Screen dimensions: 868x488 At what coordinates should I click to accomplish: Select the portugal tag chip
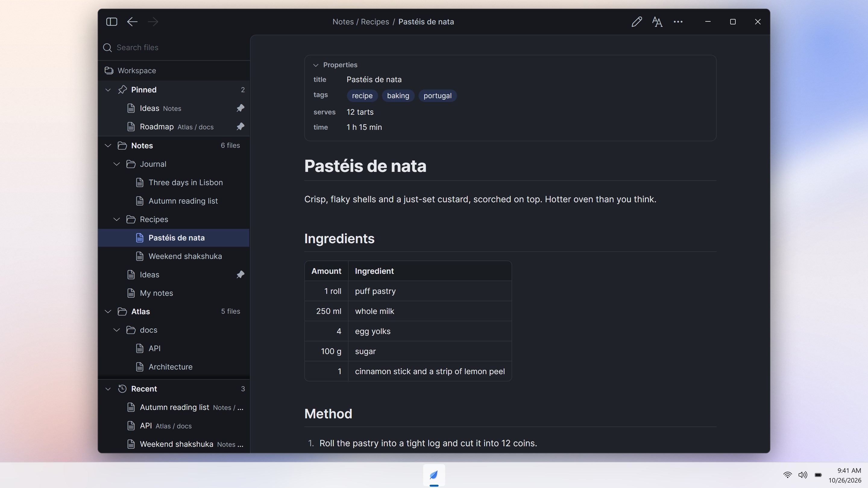437,96
